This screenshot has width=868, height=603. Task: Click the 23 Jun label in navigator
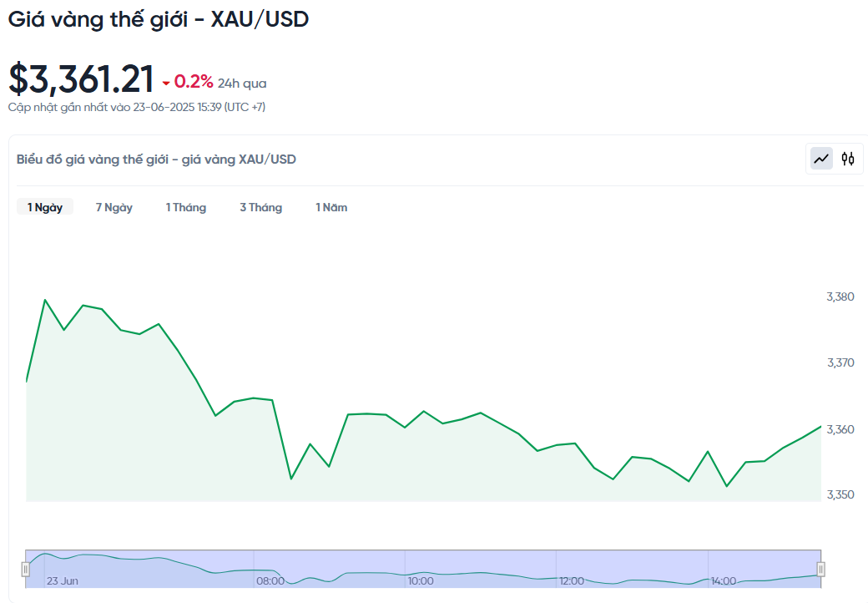point(62,580)
